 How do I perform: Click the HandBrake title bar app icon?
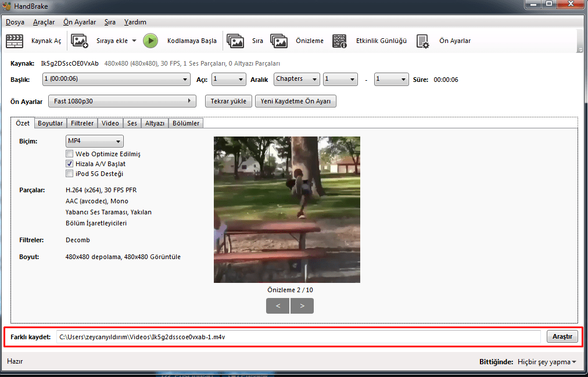coord(7,6)
